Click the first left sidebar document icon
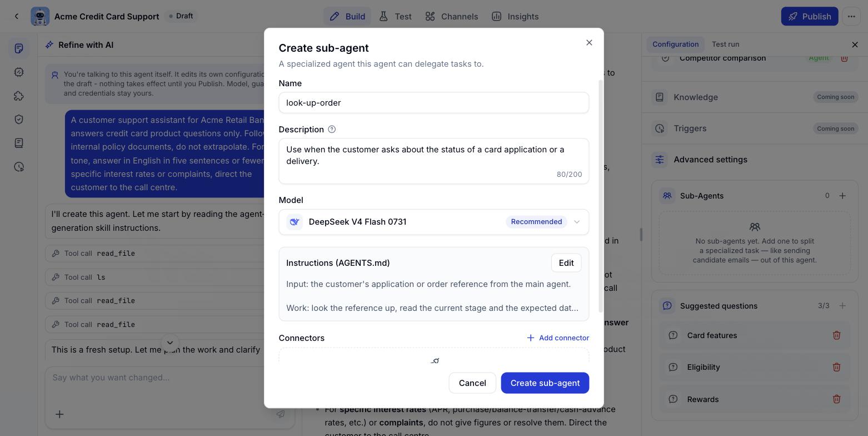The width and height of the screenshot is (868, 436). pos(19,48)
